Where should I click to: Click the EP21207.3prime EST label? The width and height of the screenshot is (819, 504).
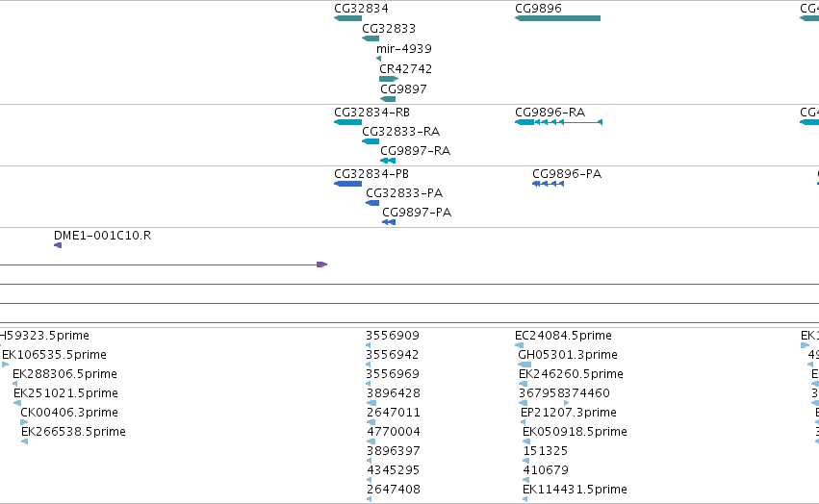[568, 413]
